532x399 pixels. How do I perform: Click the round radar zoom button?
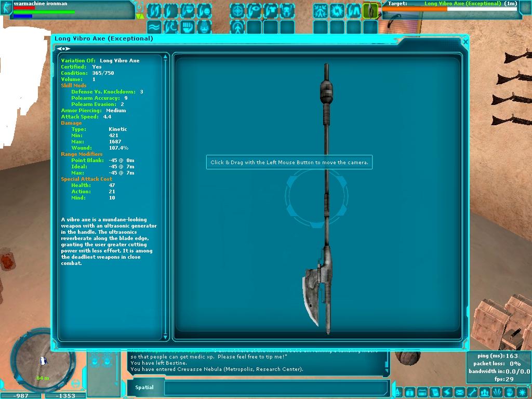76,384
